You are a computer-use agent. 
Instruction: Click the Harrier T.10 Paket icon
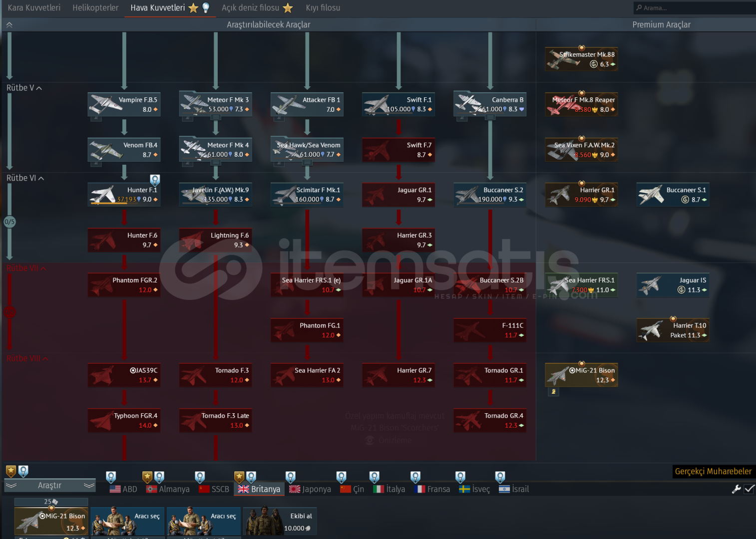pos(651,330)
